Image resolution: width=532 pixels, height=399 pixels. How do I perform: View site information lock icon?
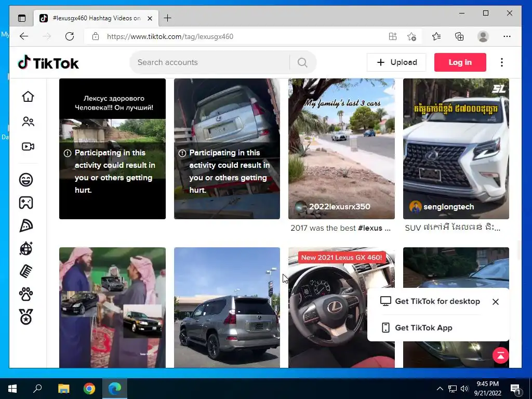coord(96,36)
